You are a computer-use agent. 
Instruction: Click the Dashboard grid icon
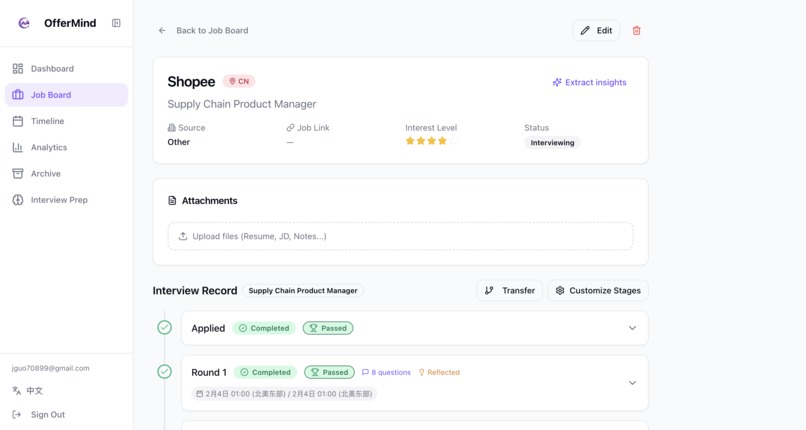18,69
